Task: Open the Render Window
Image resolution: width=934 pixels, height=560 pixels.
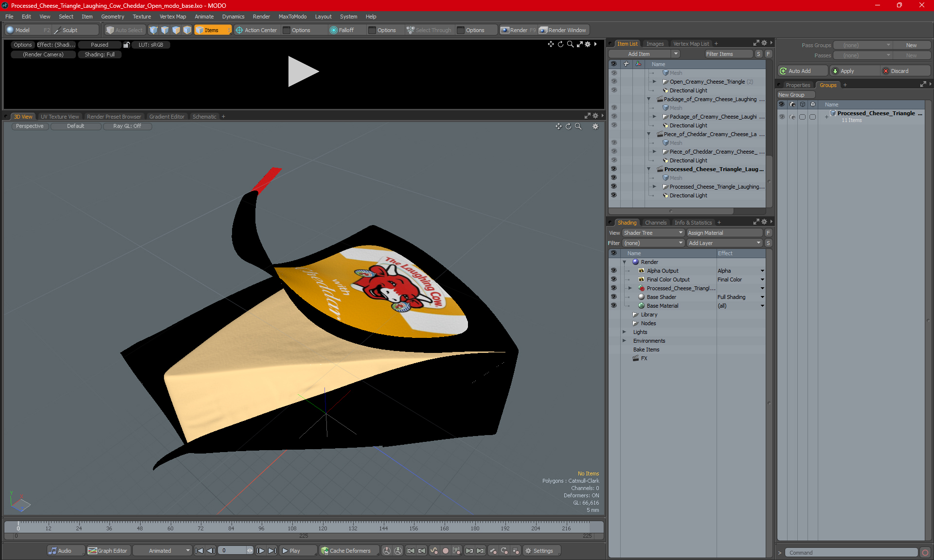Action: (563, 30)
